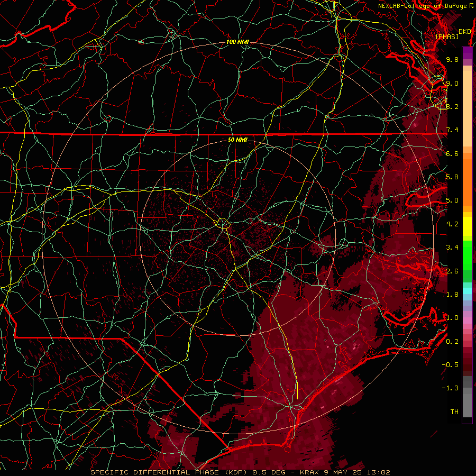Click the 7.4 scale value
The width and height of the screenshot is (476, 476).
(x=452, y=130)
